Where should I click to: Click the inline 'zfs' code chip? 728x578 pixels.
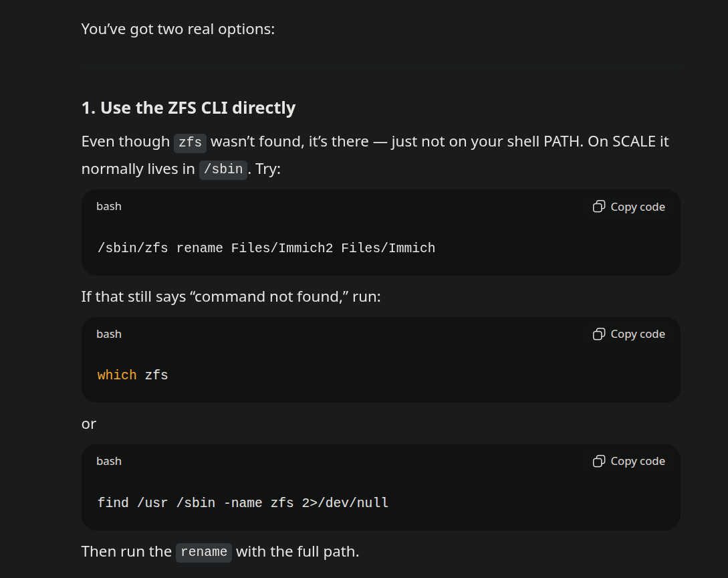pos(190,142)
